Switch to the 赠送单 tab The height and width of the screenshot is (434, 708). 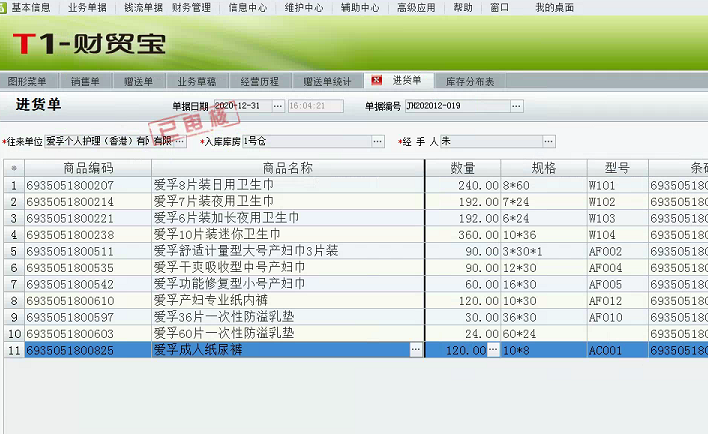139,81
